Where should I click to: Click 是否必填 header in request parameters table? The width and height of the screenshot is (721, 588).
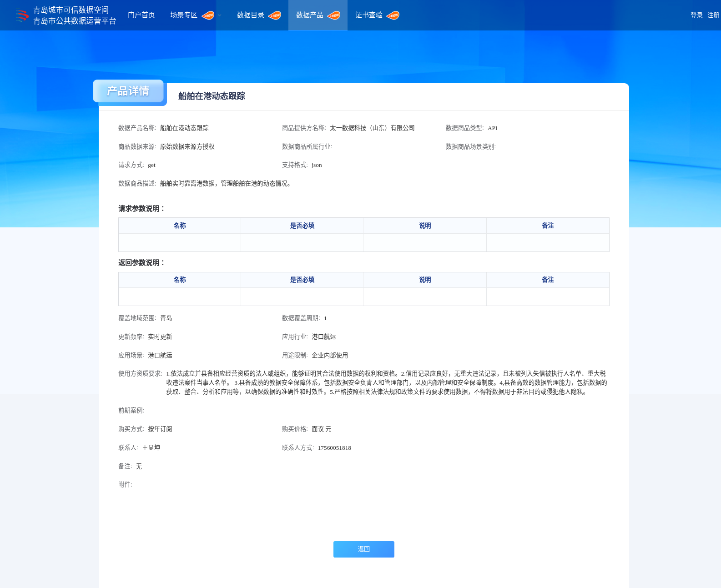302,226
